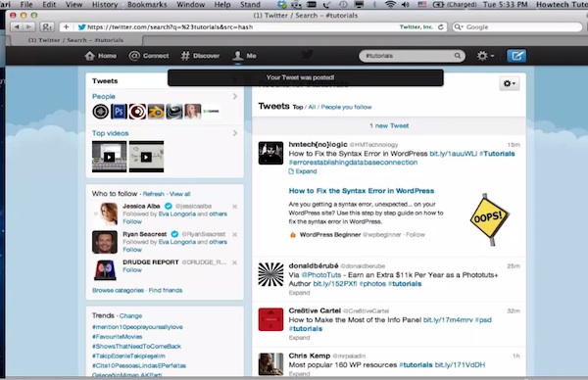The height and width of the screenshot is (380, 588).
Task: Open the Me profile icon
Action: [x=238, y=56]
